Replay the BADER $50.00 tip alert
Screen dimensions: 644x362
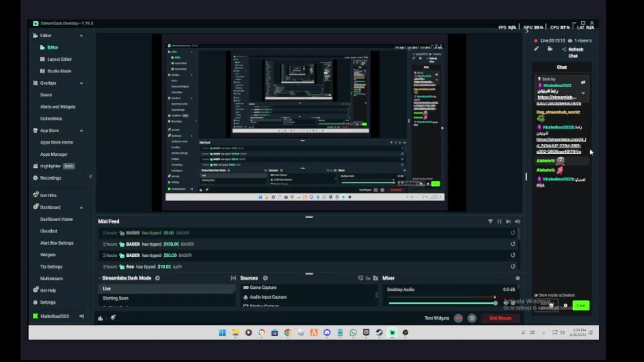[513, 255]
